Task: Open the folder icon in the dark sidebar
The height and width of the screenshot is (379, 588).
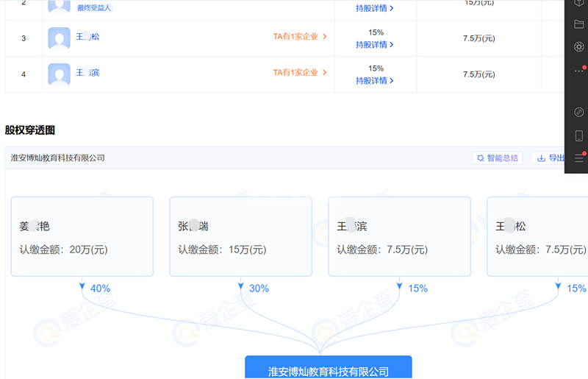Action: tap(578, 24)
